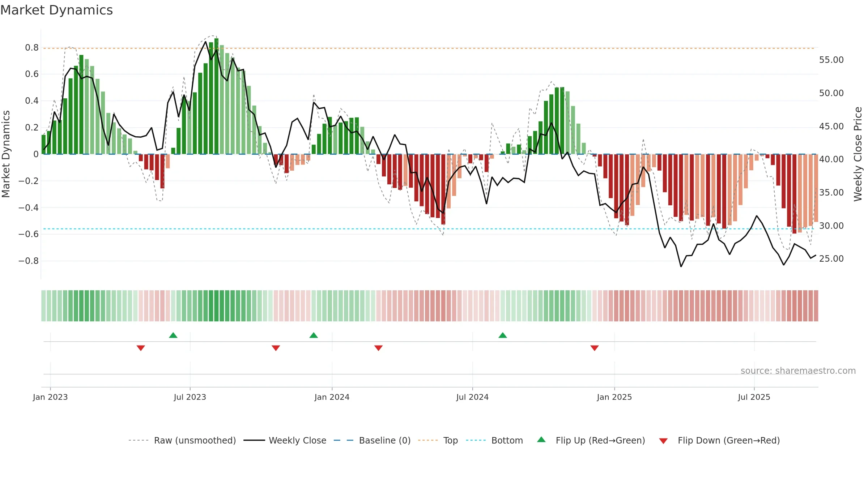Click the 0.4 dynamics axis tick
The width and height of the screenshot is (868, 488).
[x=32, y=101]
